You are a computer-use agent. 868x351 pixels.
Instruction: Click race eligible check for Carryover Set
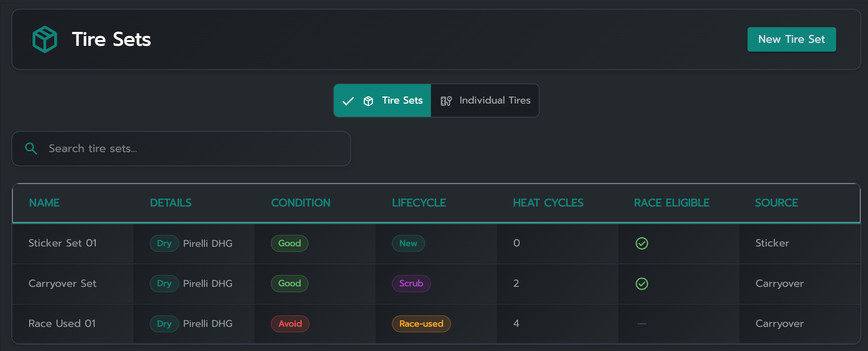[x=642, y=283]
